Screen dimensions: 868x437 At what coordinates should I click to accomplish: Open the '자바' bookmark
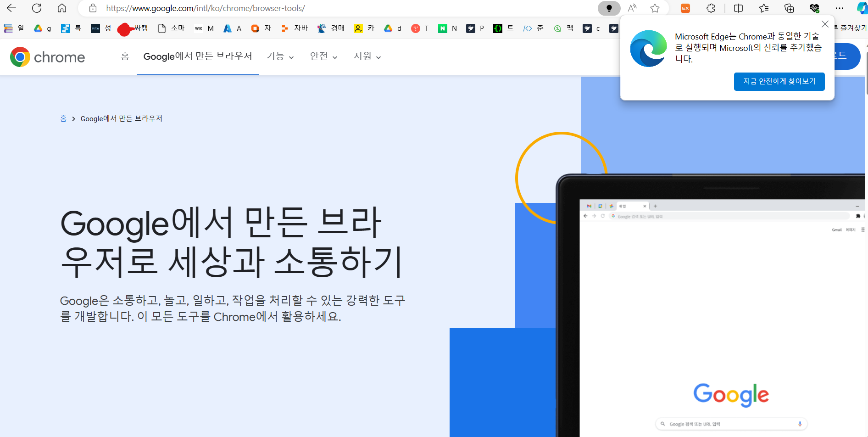point(295,28)
